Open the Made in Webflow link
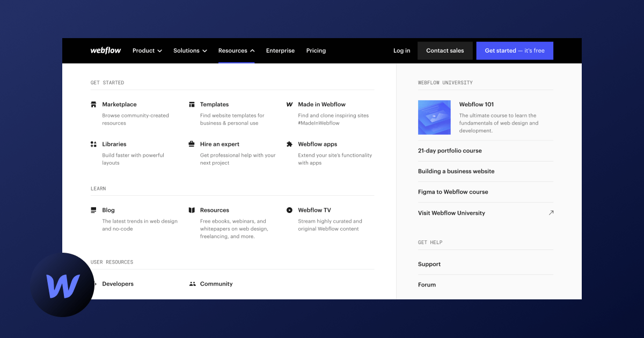This screenshot has width=644, height=338. 322,105
